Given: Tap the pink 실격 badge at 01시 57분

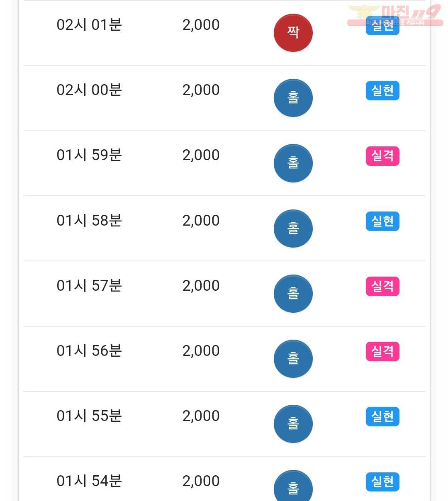Looking at the screenshot, I should [382, 286].
